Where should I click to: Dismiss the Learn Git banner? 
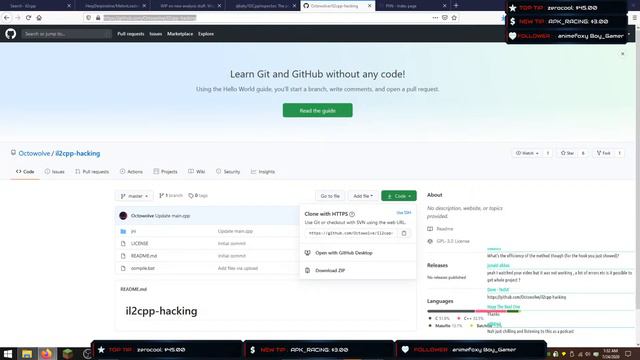tap(622, 54)
